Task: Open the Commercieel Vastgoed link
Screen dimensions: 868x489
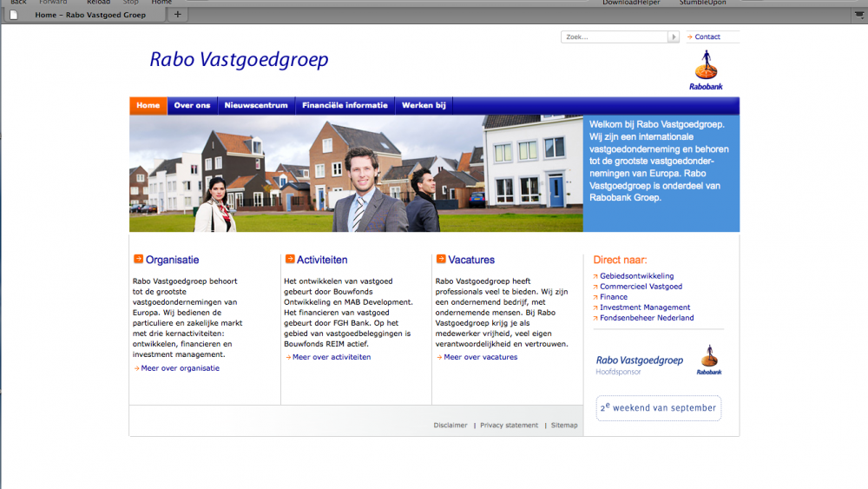Action: coord(641,287)
